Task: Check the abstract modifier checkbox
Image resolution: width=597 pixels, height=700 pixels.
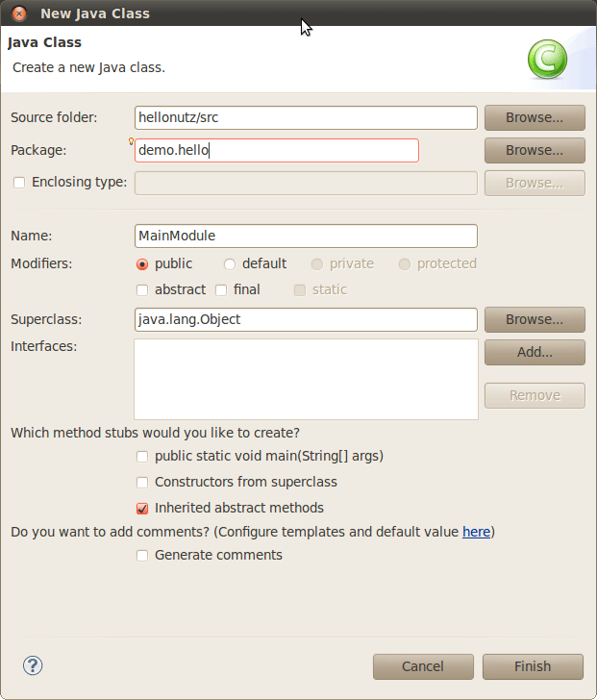Action: click(142, 290)
